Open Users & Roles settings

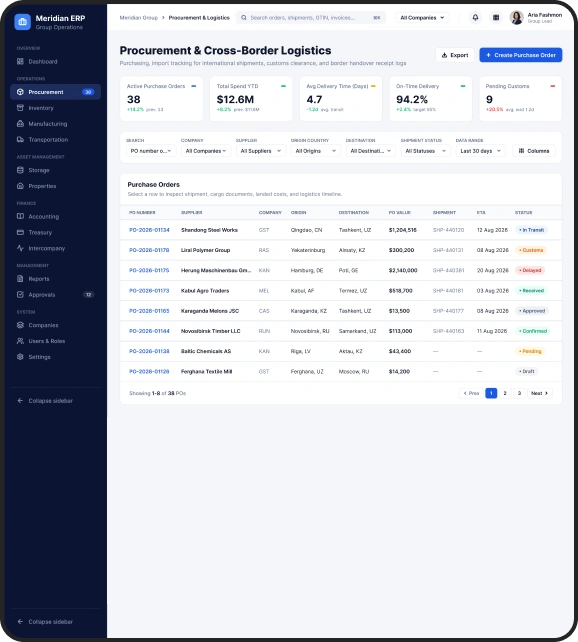point(55,341)
